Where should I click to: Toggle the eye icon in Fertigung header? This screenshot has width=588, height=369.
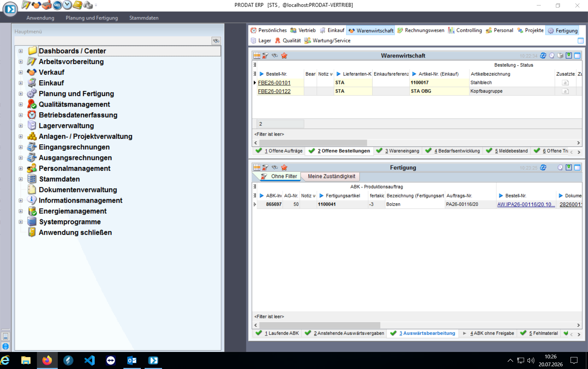click(x=275, y=167)
